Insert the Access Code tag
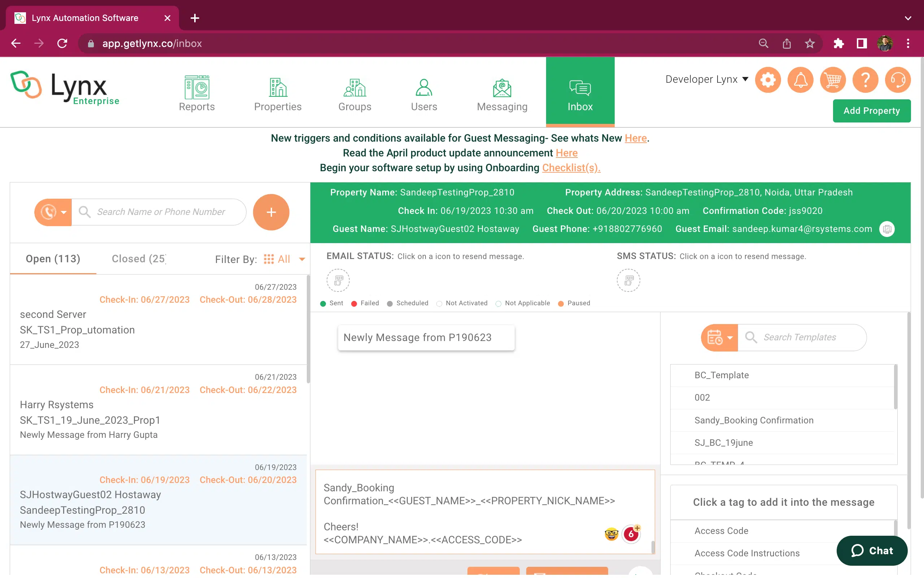 (782, 531)
